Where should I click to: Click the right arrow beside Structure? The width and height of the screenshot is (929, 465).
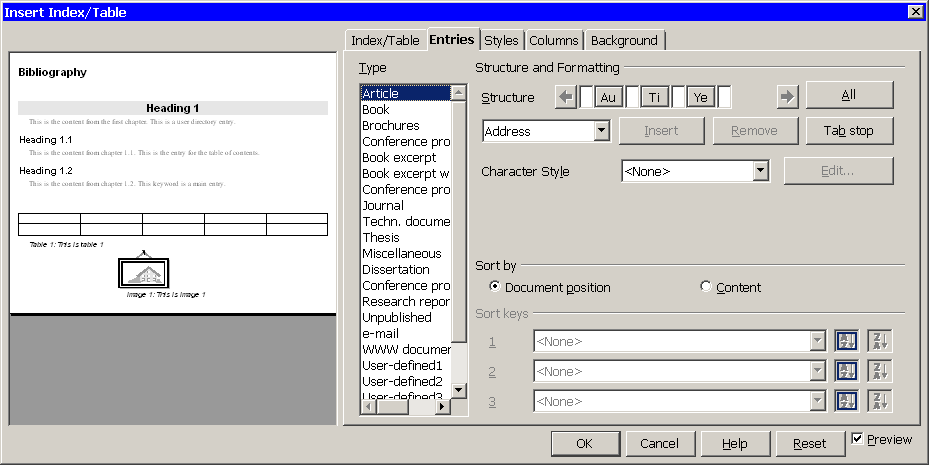point(787,97)
